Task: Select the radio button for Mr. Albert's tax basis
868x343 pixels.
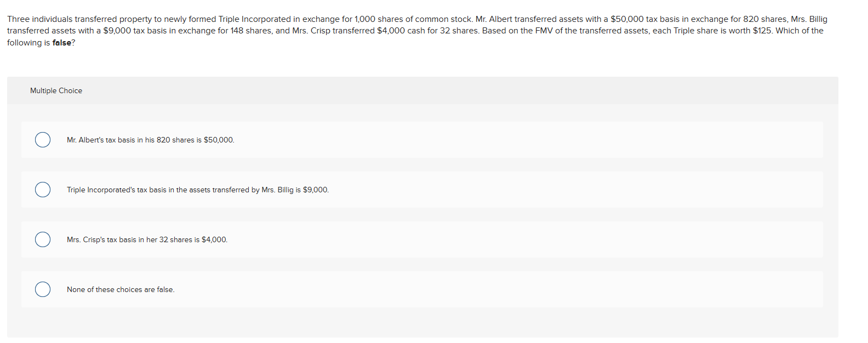Action: [x=43, y=140]
